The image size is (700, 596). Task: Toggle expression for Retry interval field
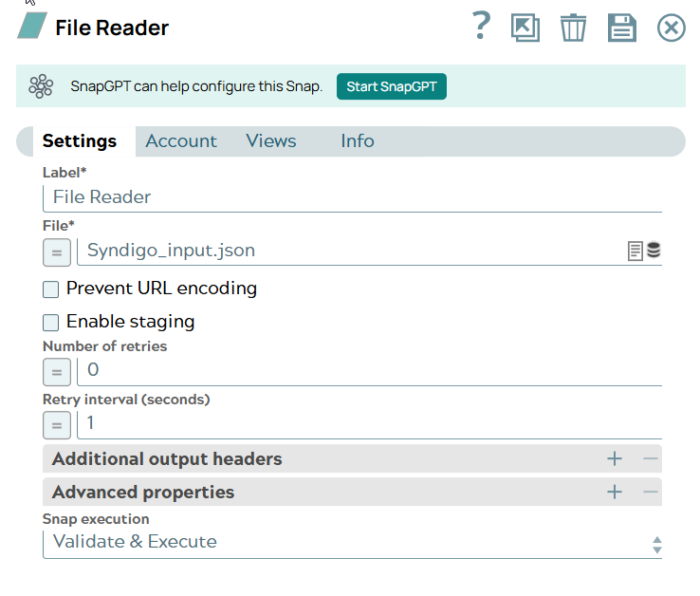pos(57,424)
